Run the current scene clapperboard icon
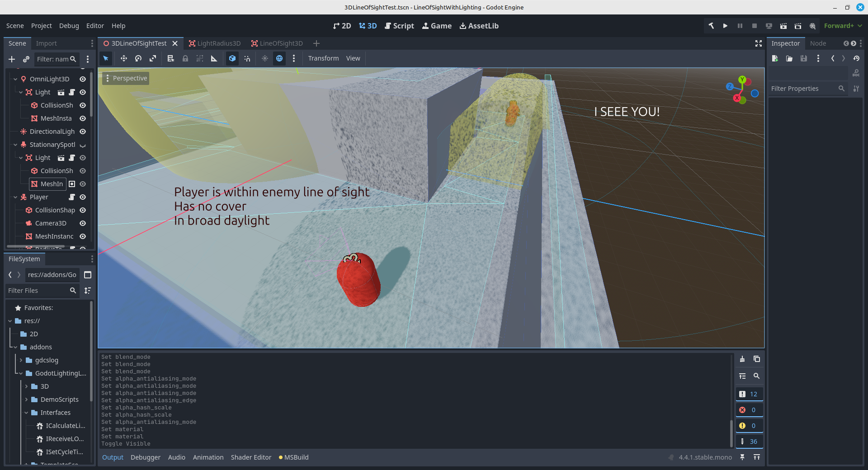This screenshot has width=868, height=470. tap(783, 26)
